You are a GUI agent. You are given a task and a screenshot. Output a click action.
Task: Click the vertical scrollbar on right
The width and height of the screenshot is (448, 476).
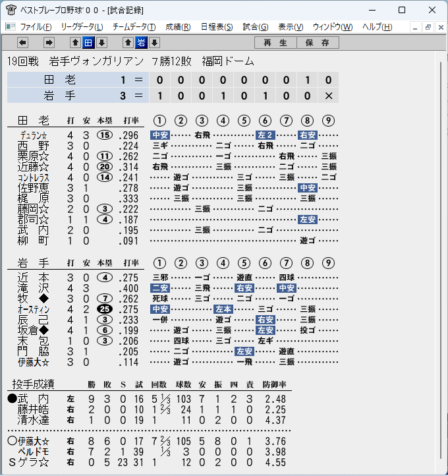(441, 261)
